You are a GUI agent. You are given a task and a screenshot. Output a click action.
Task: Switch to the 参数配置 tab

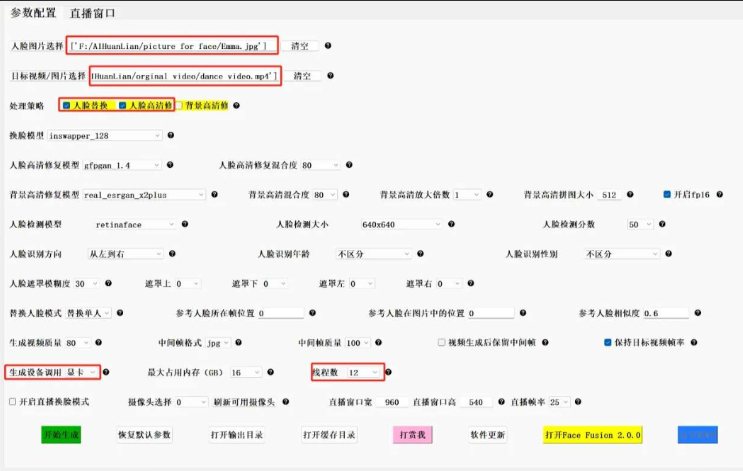[x=33, y=13]
